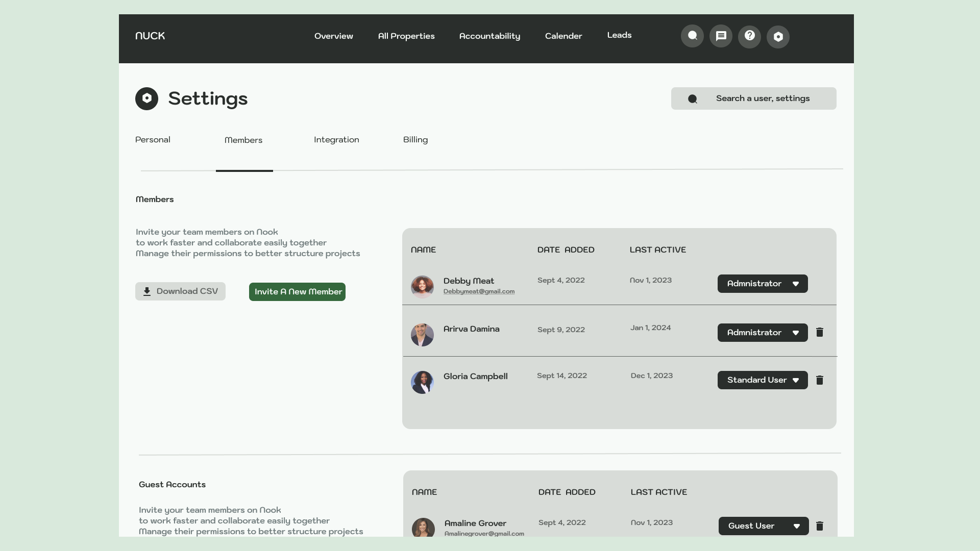Go to All Properties in navbar
This screenshot has height=551, width=980.
[x=406, y=36]
